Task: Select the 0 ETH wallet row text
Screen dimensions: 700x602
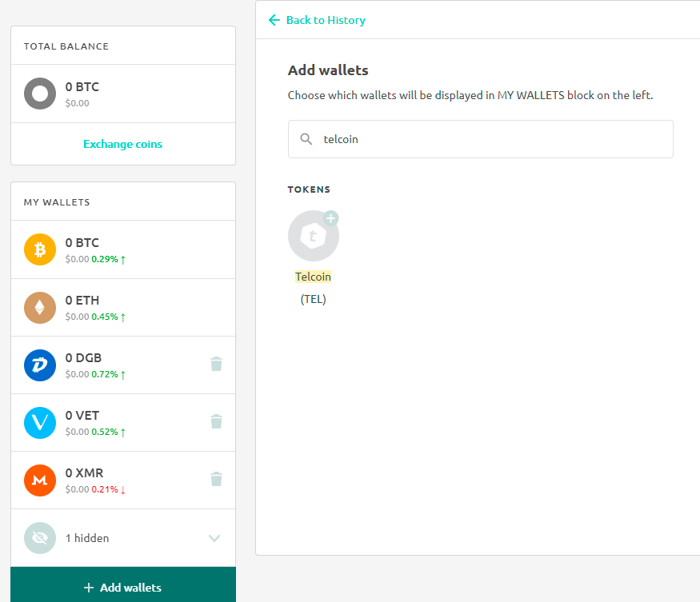Action: tap(82, 301)
